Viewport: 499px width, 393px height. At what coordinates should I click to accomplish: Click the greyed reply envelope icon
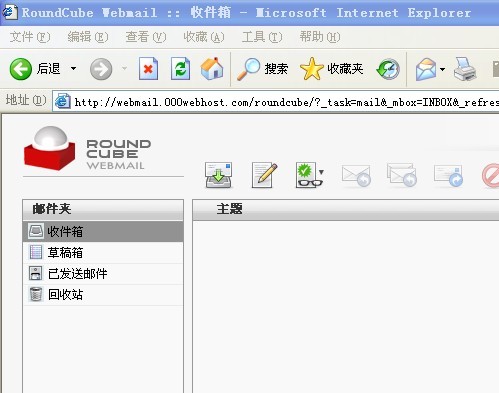click(x=356, y=175)
